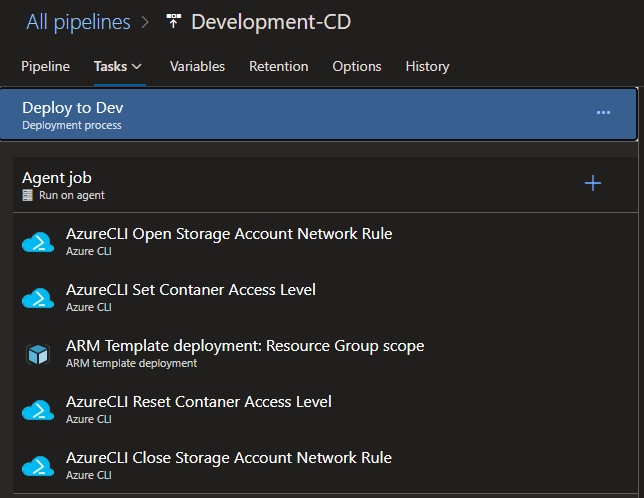Open the Variables tab

(198, 67)
